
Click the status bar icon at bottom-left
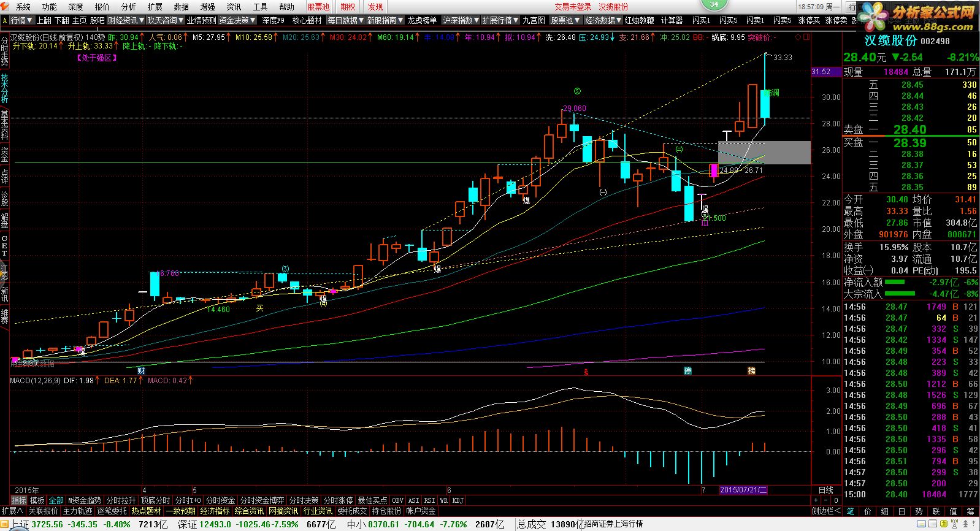(6, 525)
